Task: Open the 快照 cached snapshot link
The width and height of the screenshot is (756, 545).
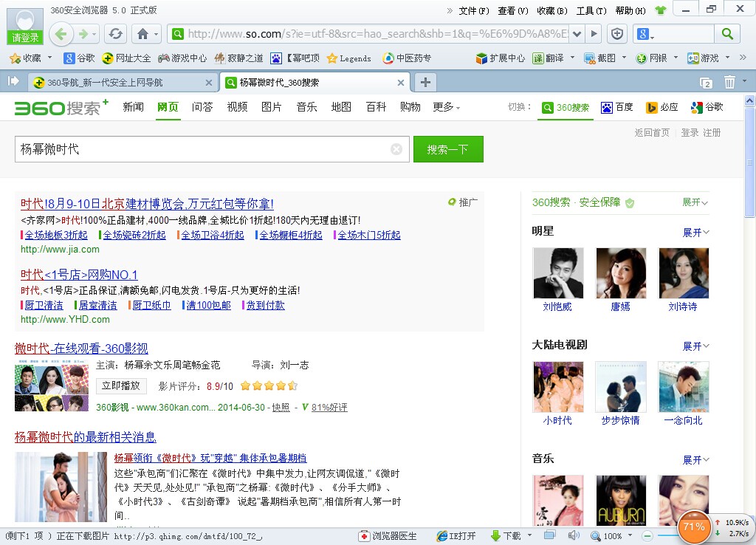Action: click(x=281, y=408)
